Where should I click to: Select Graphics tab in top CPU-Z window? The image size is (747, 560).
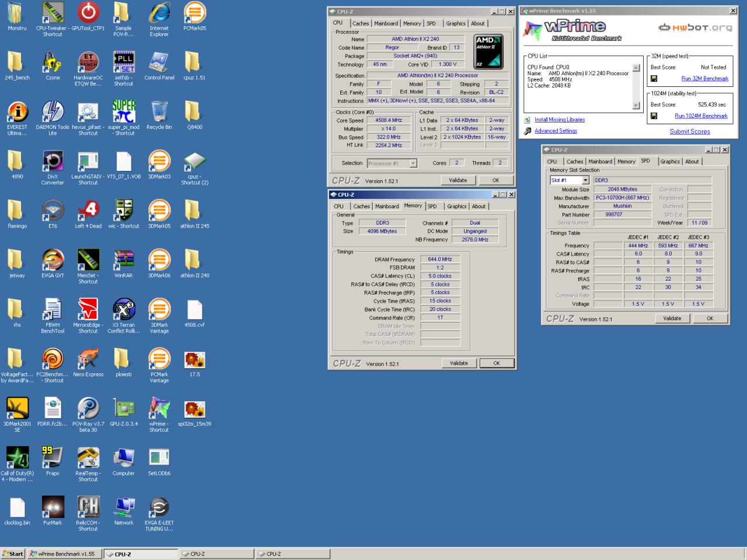[456, 23]
